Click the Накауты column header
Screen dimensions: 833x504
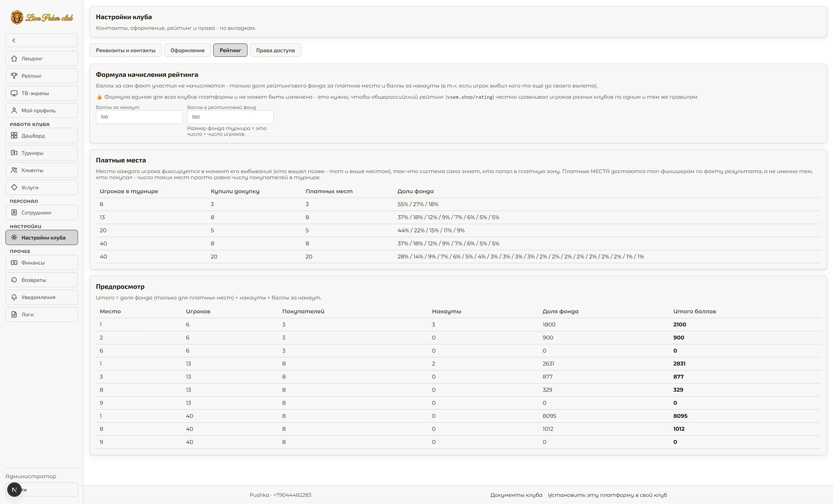click(x=446, y=311)
